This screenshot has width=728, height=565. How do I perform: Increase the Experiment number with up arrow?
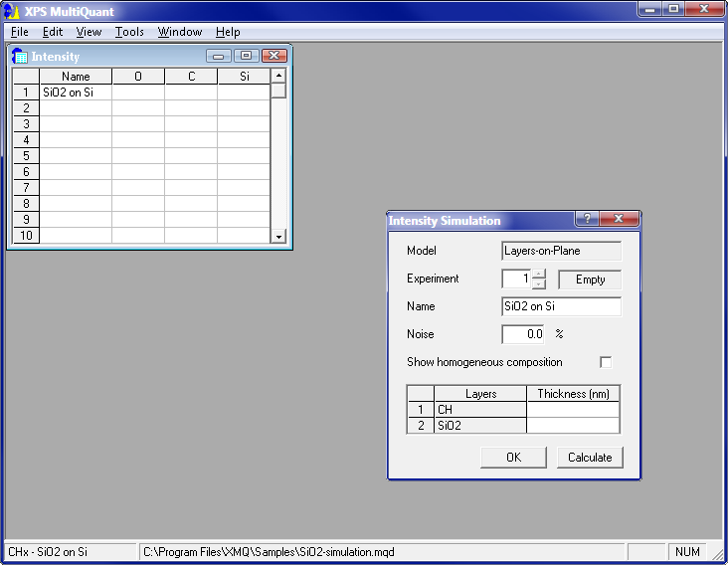(538, 275)
